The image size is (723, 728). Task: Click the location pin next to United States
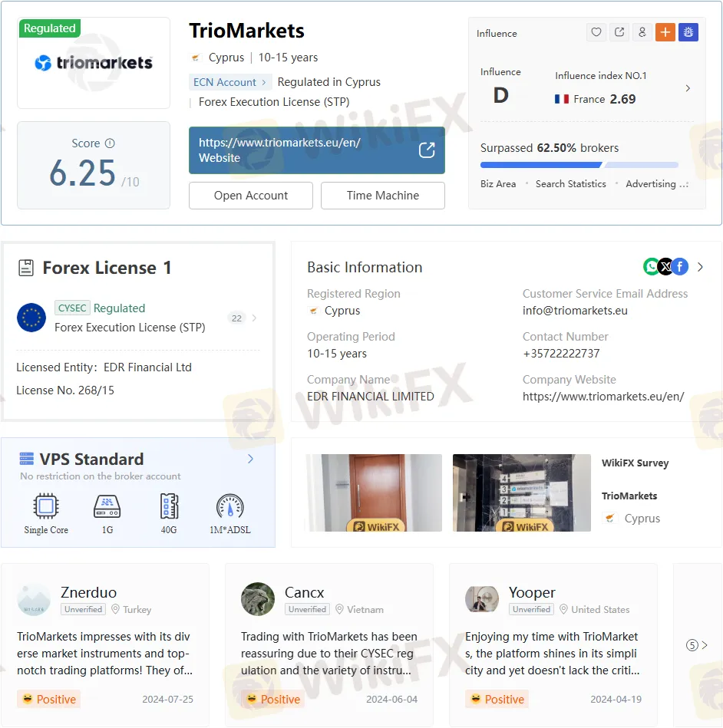(563, 608)
